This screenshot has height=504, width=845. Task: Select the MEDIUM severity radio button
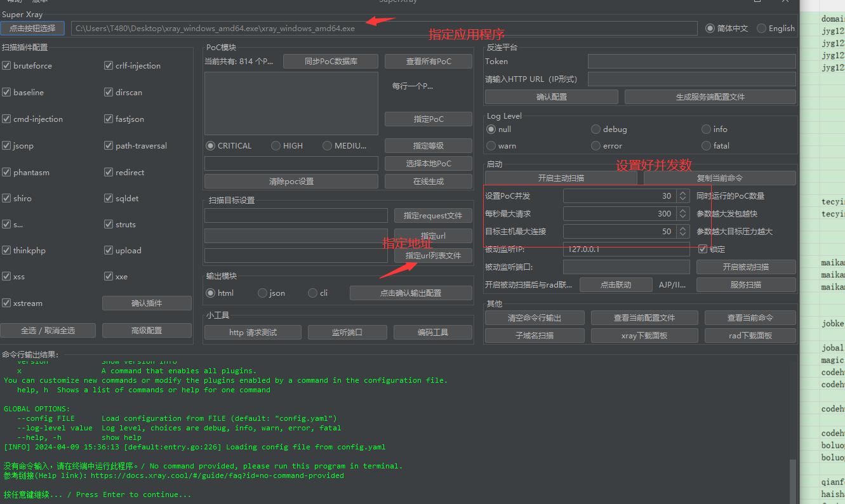328,145
